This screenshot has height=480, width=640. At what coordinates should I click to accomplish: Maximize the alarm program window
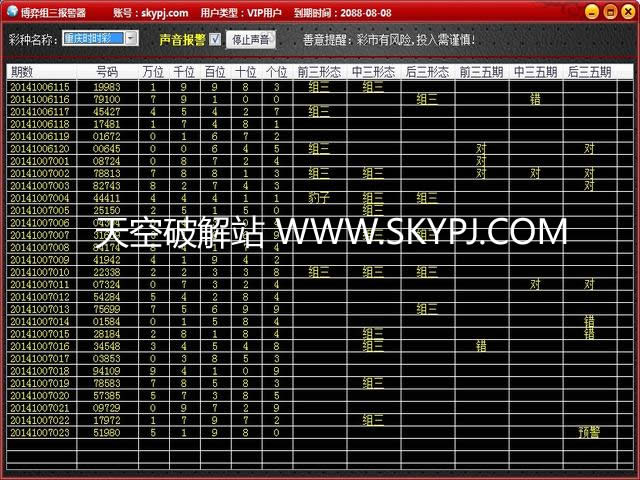tap(609, 12)
